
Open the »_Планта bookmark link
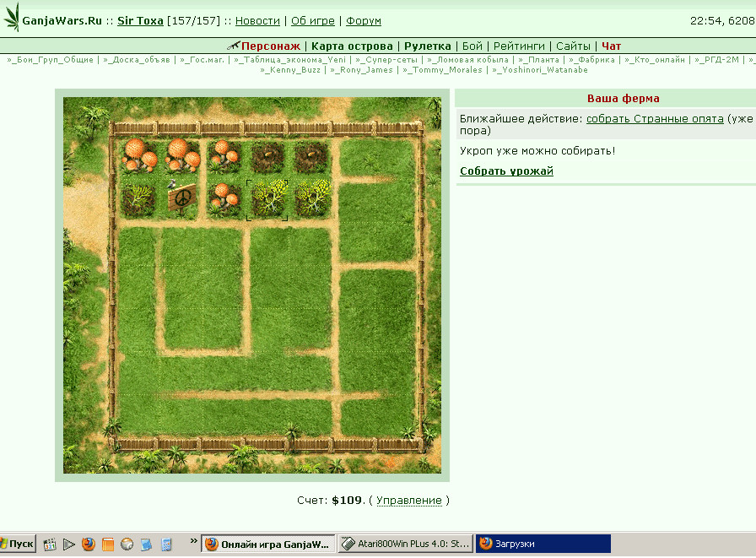click(x=538, y=60)
